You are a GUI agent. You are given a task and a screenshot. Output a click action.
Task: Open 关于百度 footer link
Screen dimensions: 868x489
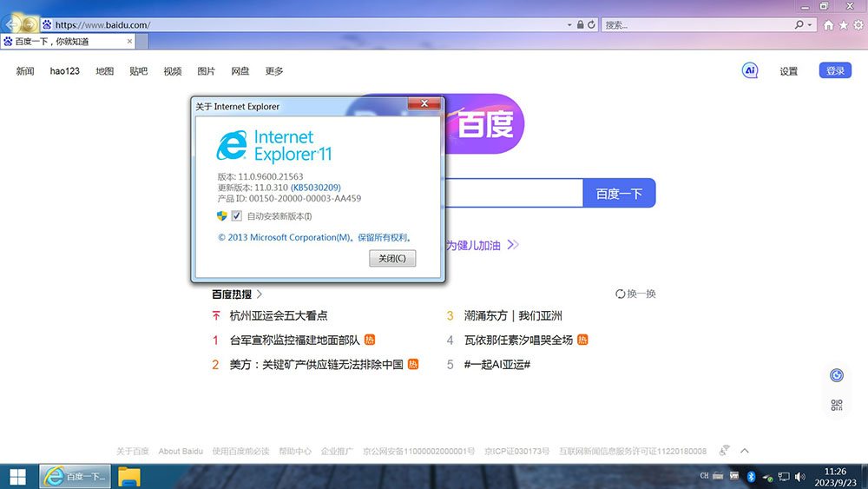click(133, 452)
